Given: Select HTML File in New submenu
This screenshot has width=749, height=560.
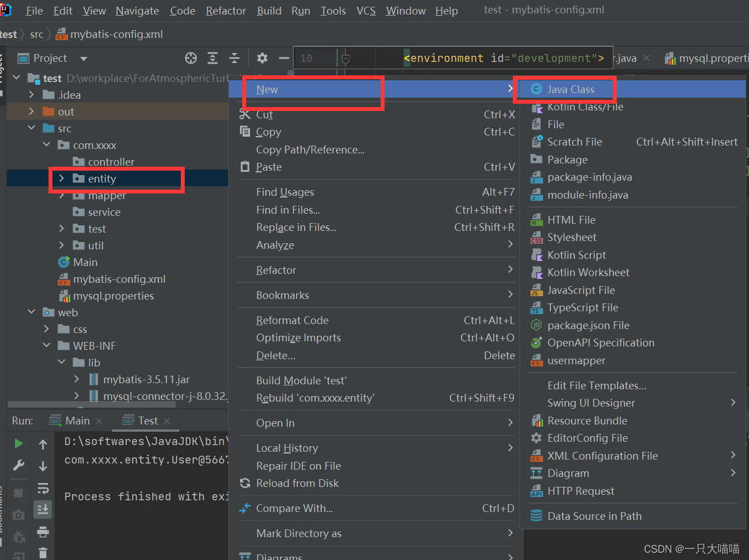Looking at the screenshot, I should coord(633,220).
